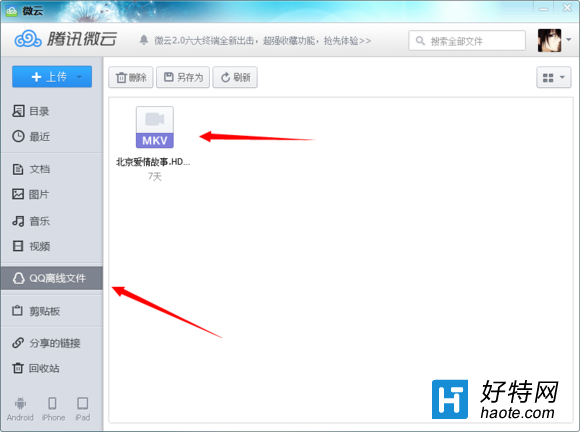
Task: Click the Android client icon
Action: (x=20, y=409)
